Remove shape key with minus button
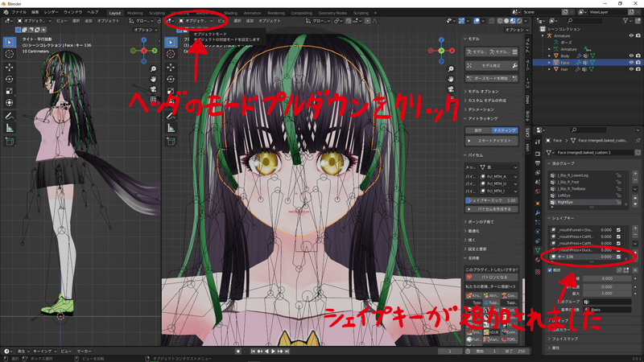The image size is (644, 362). pyautogui.click(x=635, y=235)
